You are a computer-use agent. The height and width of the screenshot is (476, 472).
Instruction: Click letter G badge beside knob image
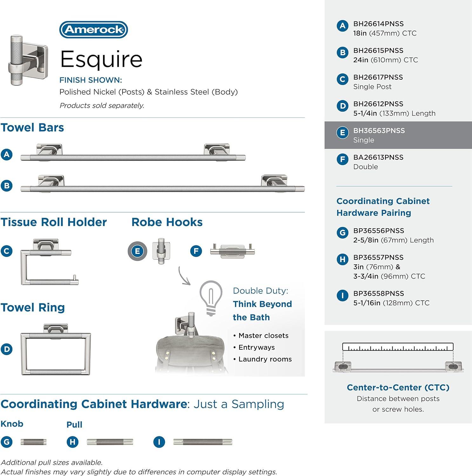7,442
